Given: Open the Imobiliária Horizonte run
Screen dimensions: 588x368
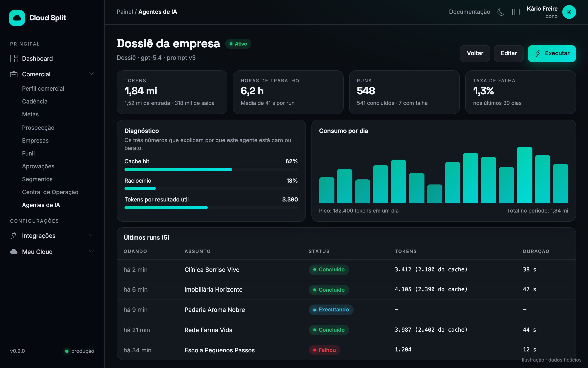Looking at the screenshot, I should 346,290.
